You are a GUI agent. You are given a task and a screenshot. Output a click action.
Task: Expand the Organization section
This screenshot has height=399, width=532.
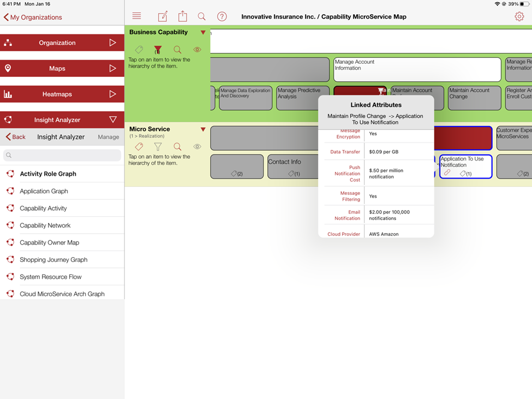62,43
